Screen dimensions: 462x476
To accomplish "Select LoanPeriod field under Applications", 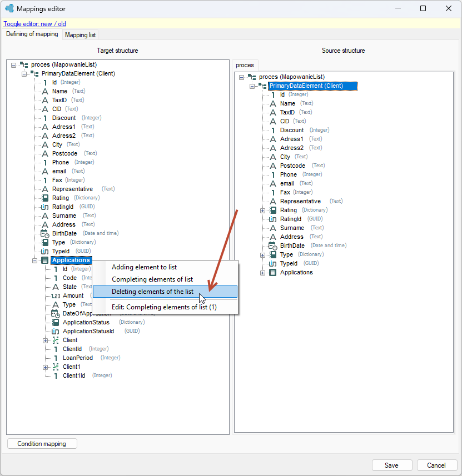I will click(77, 358).
